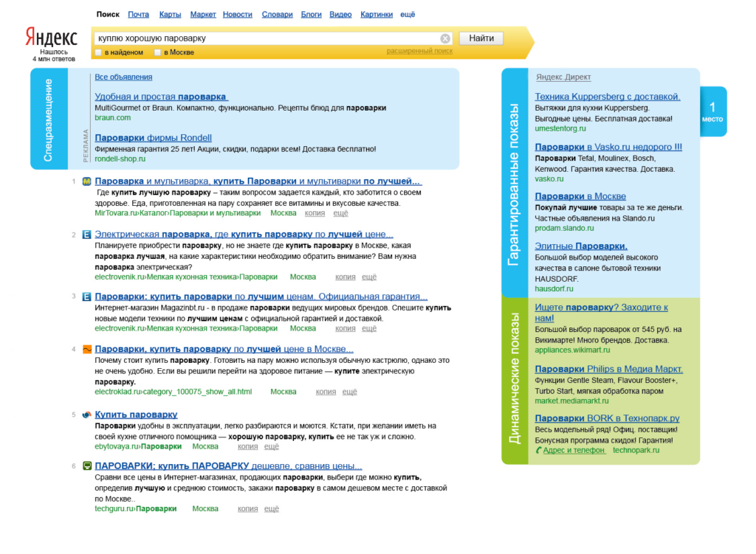The width and height of the screenshot is (756, 554).
Task: Click the umestentorg.ru URL
Action: coord(560,128)
